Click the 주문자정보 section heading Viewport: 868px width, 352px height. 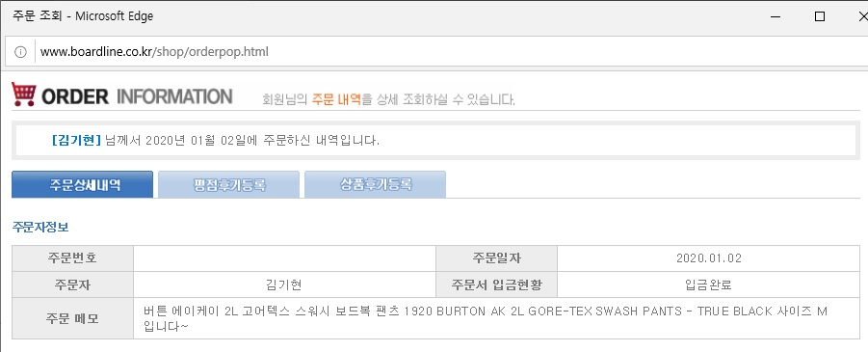point(39,227)
